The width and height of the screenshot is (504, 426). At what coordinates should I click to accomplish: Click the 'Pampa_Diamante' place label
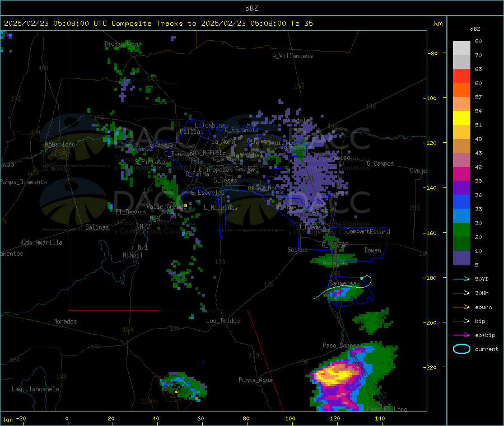click(24, 182)
